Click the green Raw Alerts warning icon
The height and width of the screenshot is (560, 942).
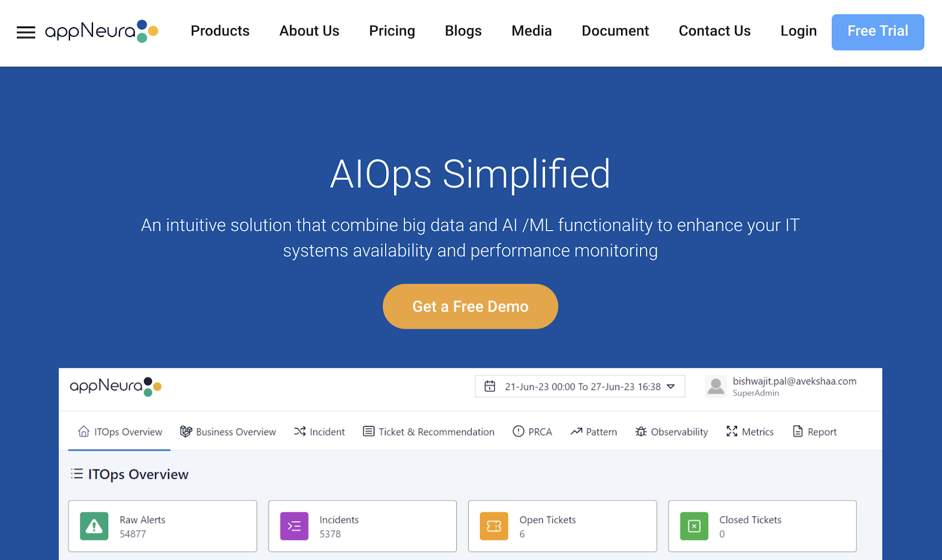pos(94,526)
